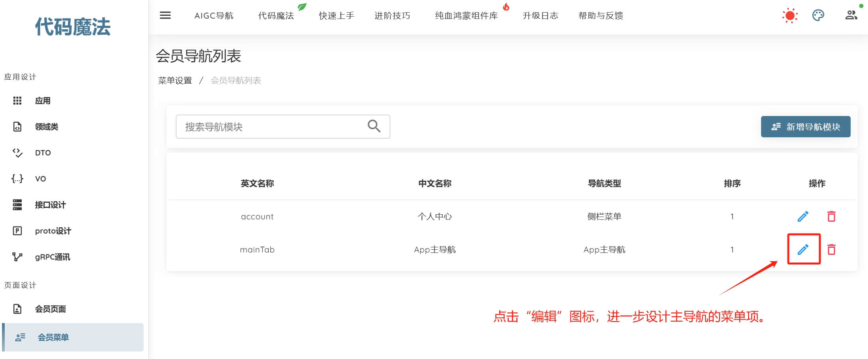Open 帮助与反馈 in top navigation
Image resolution: width=868 pixels, height=359 pixels.
[601, 16]
